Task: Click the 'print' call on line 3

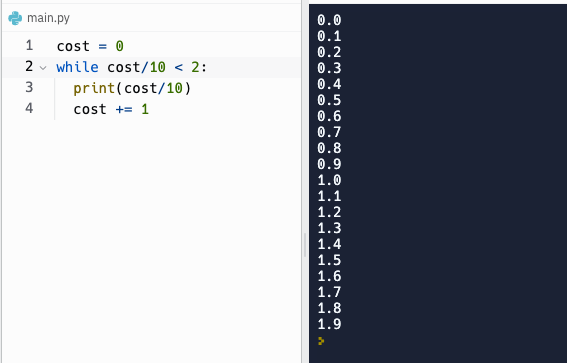Action: (x=94, y=88)
